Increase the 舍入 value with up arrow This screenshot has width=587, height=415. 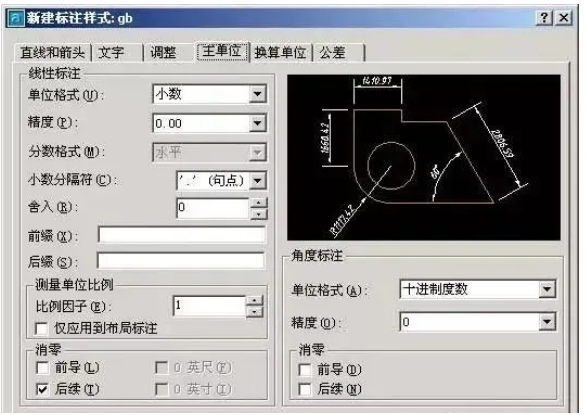[x=259, y=203]
